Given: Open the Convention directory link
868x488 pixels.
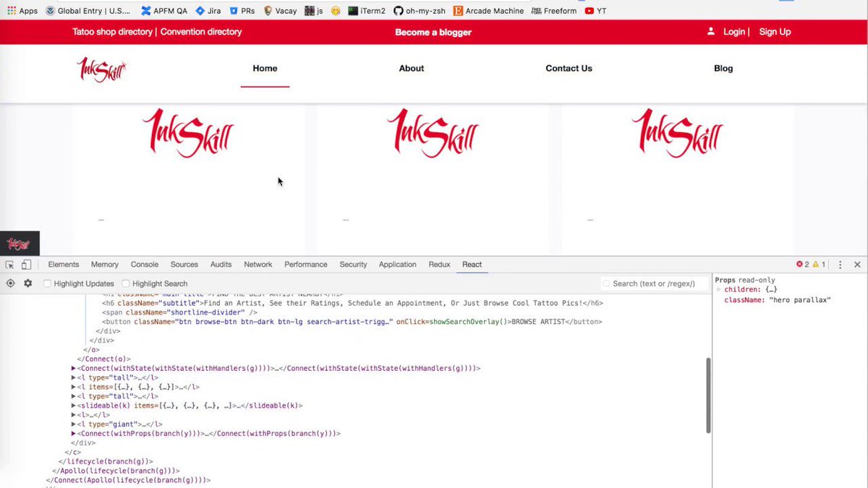Looking at the screenshot, I should [x=201, y=32].
